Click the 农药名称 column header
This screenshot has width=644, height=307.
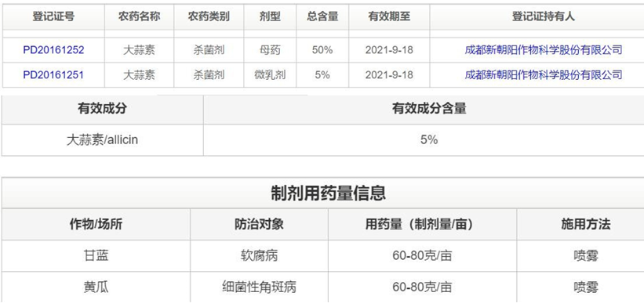point(139,16)
